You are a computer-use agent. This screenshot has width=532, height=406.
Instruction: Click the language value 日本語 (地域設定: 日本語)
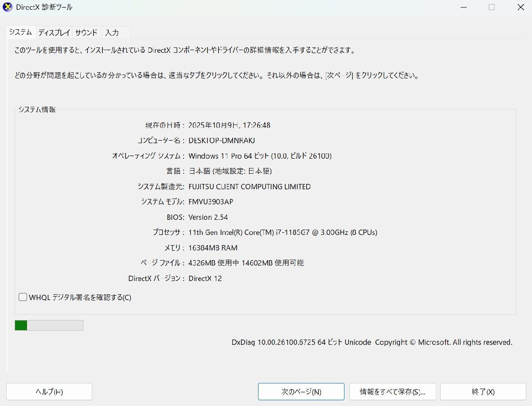coord(230,171)
